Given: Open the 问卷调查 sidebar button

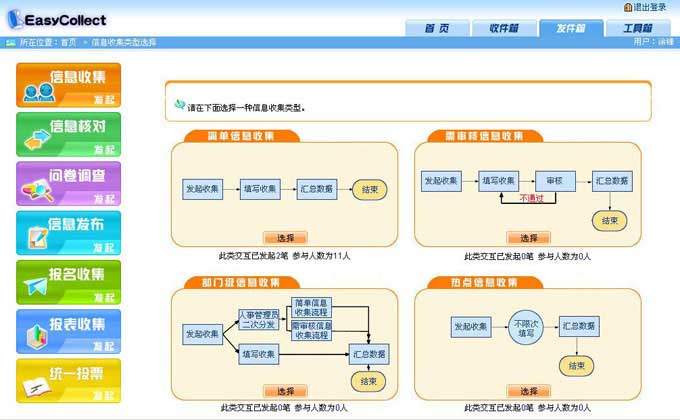Looking at the screenshot, I should click(69, 184).
